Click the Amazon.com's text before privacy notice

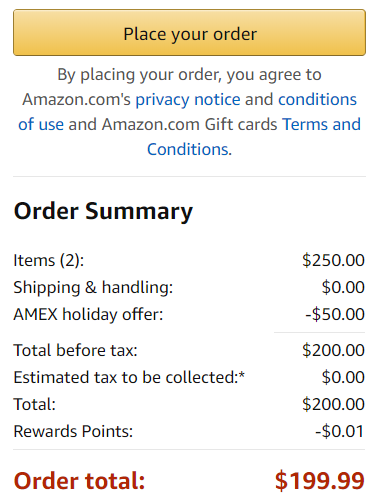pos(76,99)
